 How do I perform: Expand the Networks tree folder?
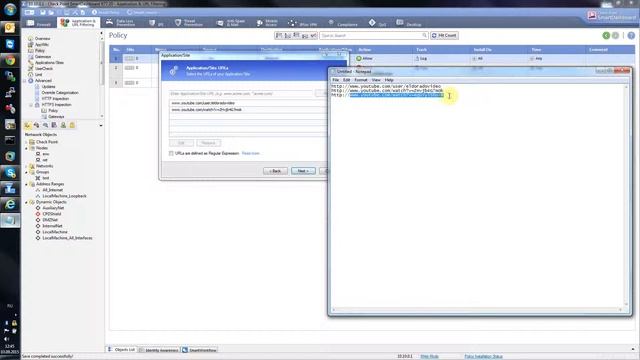27,166
